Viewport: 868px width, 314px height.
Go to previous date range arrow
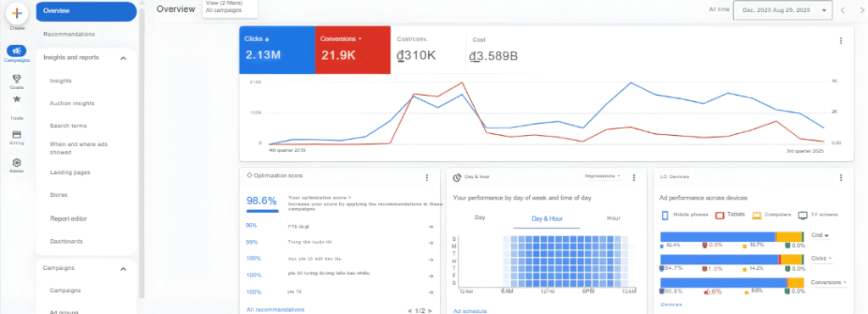843,10
